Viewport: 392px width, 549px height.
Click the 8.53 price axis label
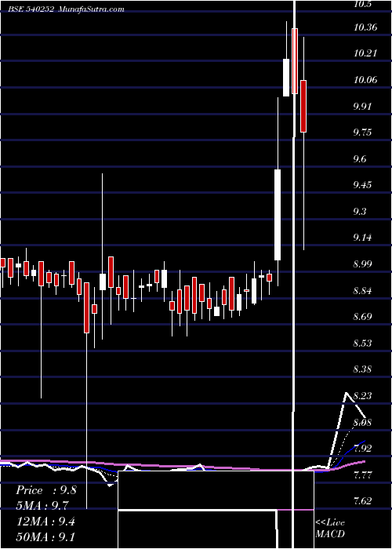362,343
